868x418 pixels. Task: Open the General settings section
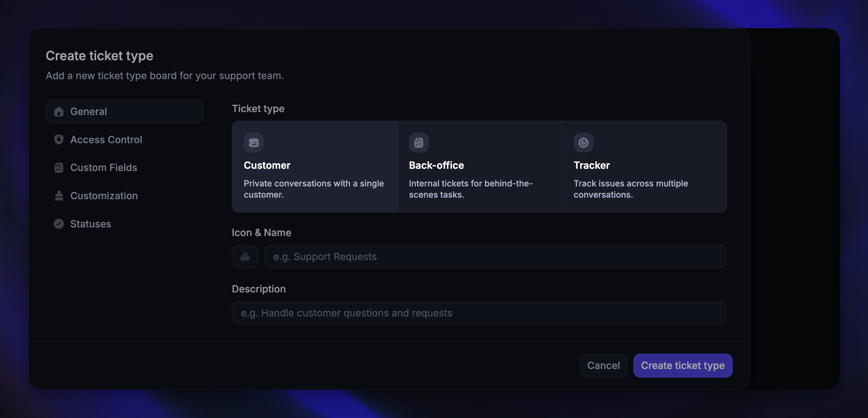[x=88, y=111]
